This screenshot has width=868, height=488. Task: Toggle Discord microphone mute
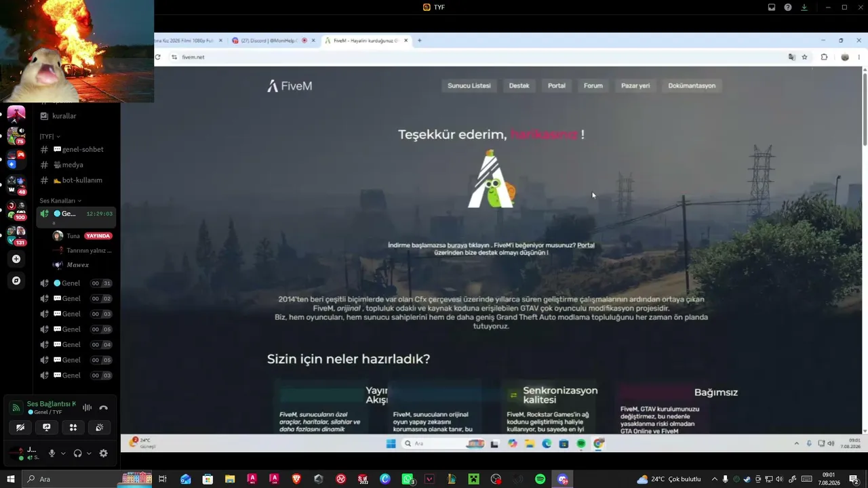coord(52,453)
